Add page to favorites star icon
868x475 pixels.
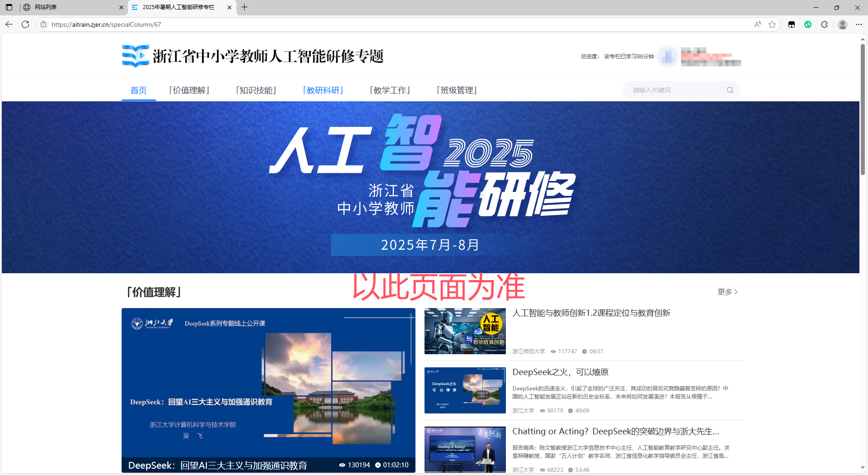pos(772,24)
